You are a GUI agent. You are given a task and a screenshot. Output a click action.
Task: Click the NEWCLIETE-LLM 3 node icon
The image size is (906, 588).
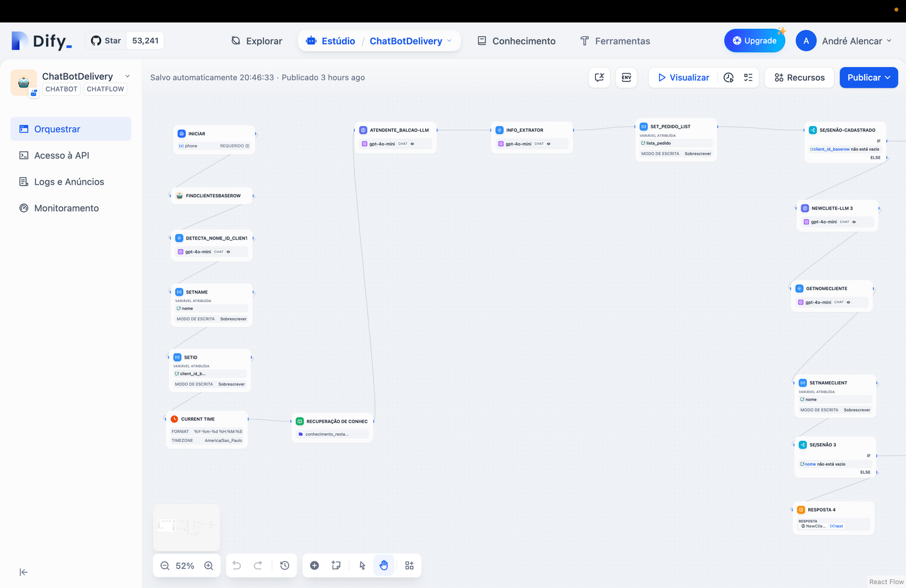click(x=805, y=208)
